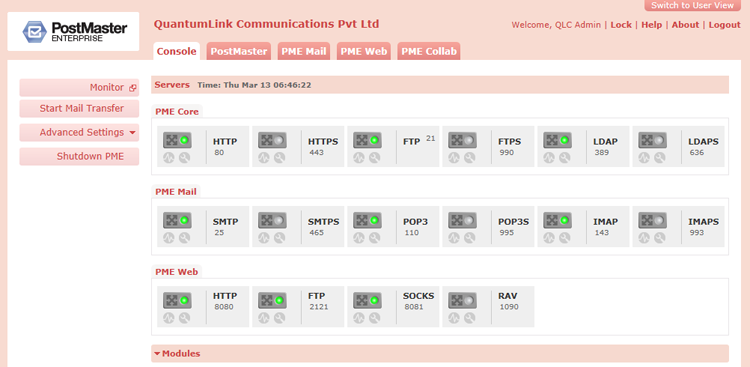Enable the FTPS server status switch

coord(463,141)
